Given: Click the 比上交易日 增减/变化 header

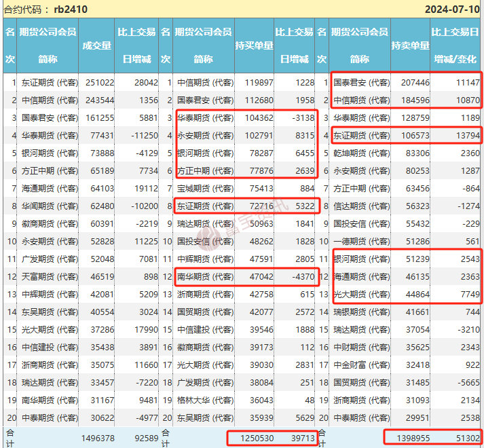Looking at the screenshot, I should pos(455,45).
